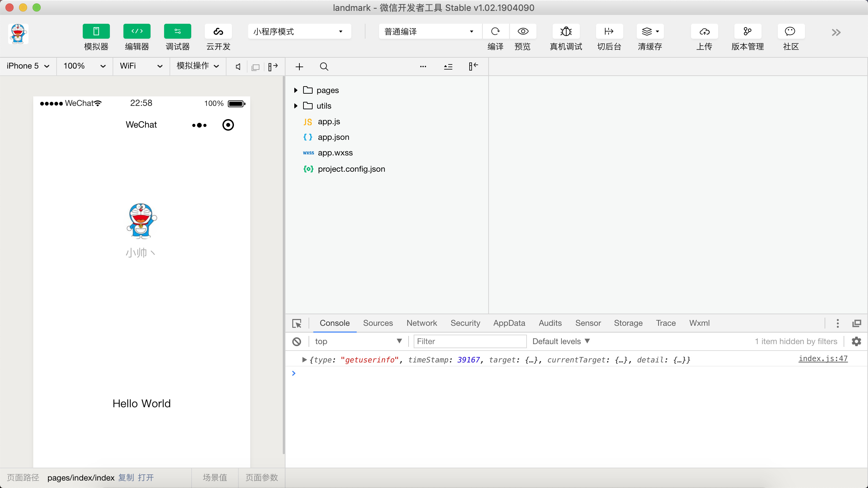Mute the simulator sound
The image size is (868, 488).
(x=238, y=67)
